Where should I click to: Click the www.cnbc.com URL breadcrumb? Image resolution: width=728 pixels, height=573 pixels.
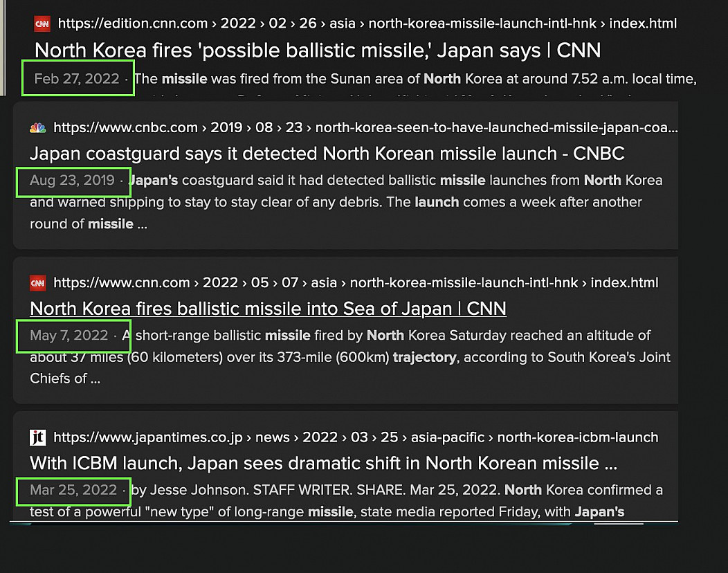point(365,127)
